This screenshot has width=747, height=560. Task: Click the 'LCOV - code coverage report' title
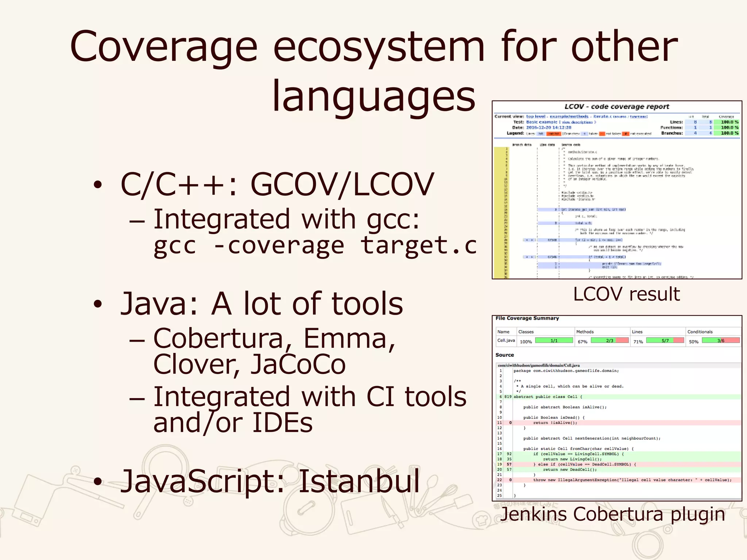coord(617,107)
